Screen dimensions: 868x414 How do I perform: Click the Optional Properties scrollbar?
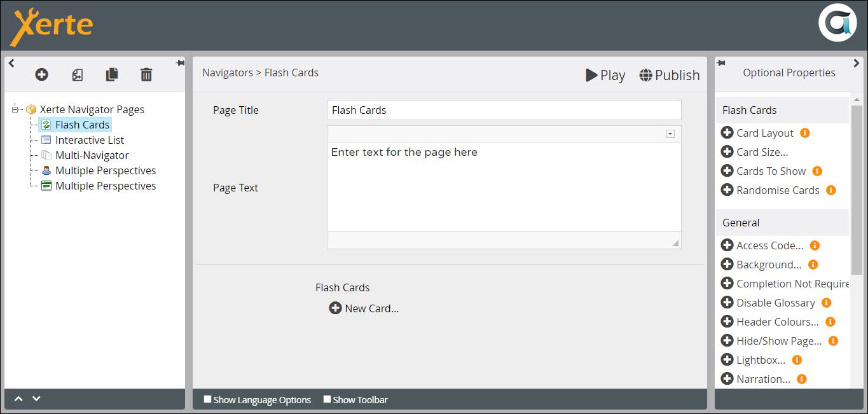click(x=856, y=191)
